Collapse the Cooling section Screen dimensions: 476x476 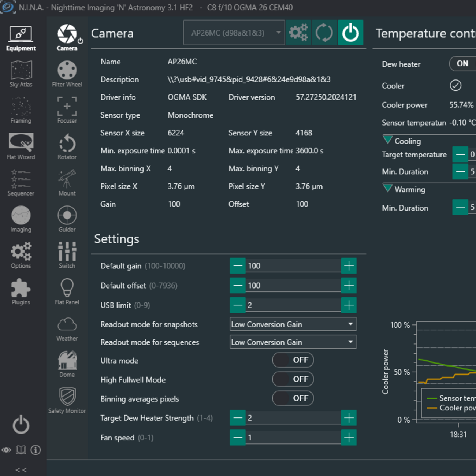[x=387, y=140]
